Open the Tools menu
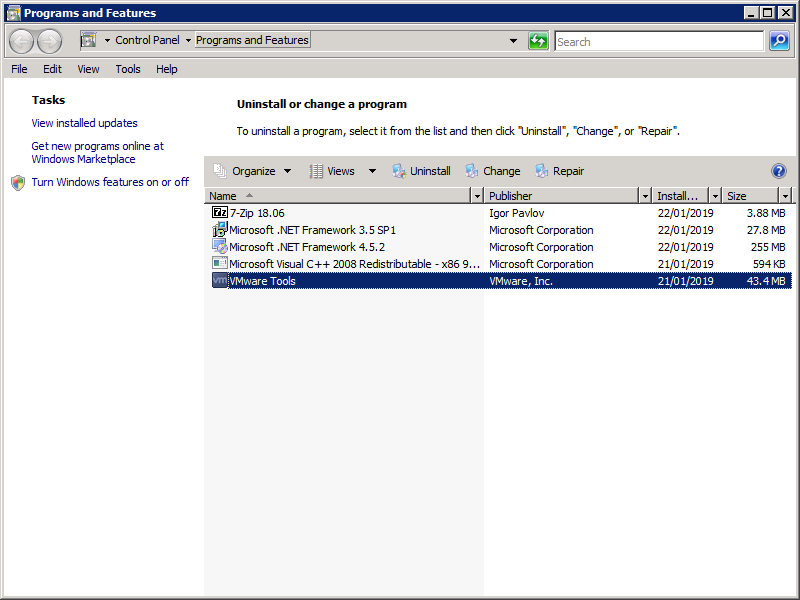Image resolution: width=800 pixels, height=600 pixels. pyautogui.click(x=128, y=69)
